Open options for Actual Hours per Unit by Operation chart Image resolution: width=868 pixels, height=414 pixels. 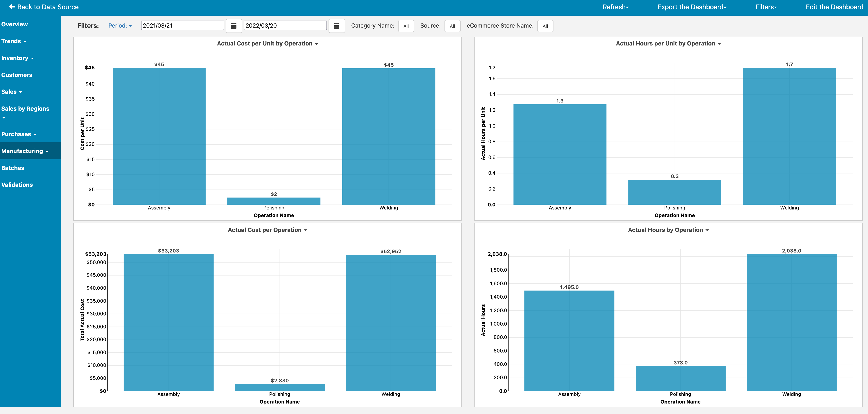[x=720, y=43]
